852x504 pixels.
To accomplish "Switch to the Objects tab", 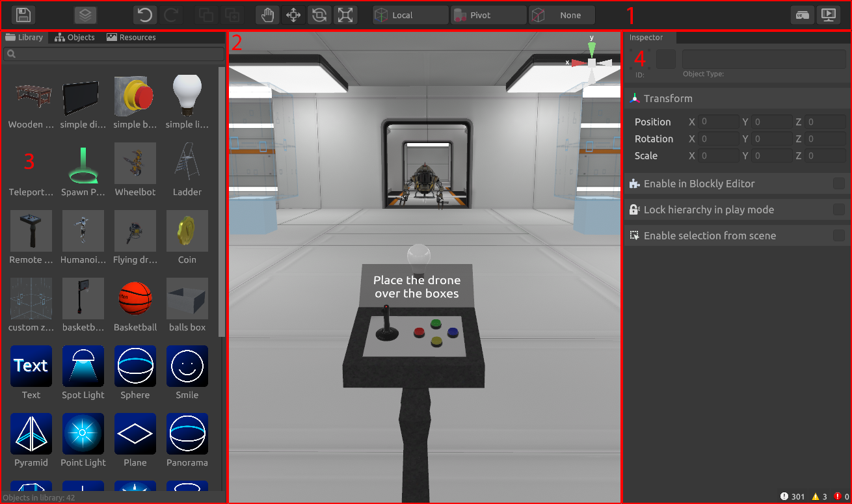I will [75, 38].
